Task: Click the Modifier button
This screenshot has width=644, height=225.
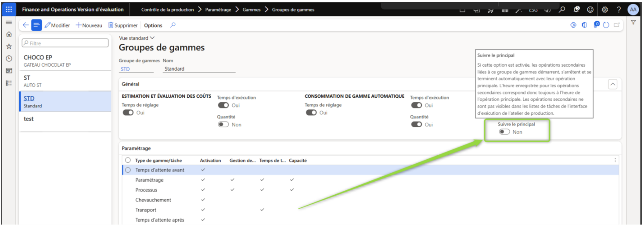Action: (57, 25)
